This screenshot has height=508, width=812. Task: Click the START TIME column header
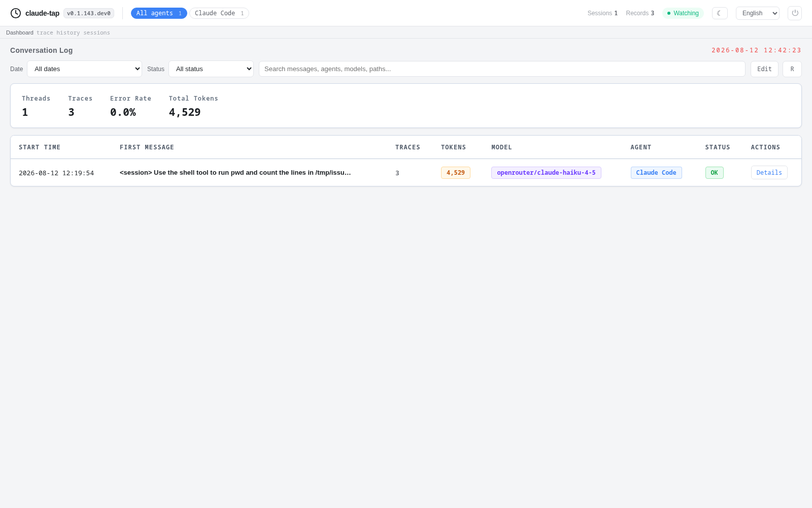click(40, 147)
